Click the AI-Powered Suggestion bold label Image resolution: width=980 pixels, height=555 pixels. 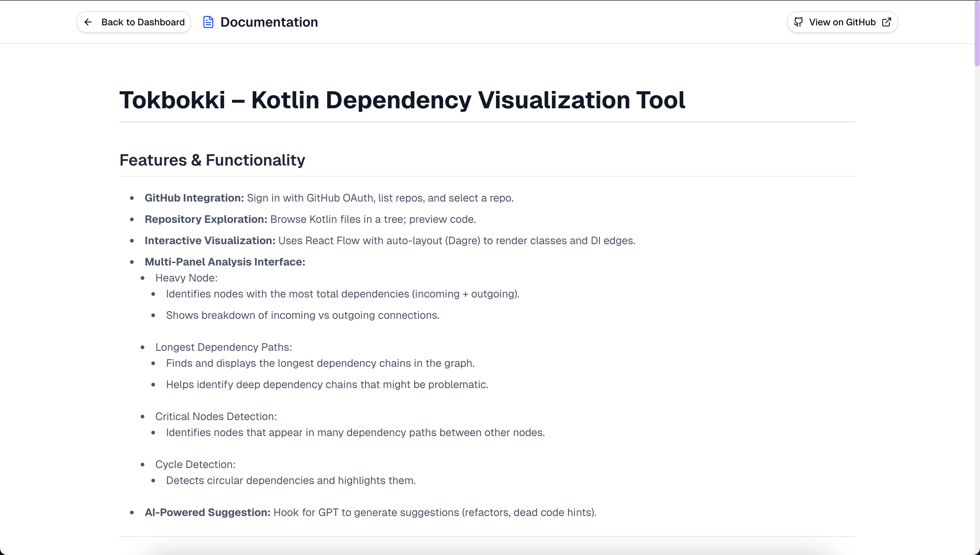click(207, 512)
